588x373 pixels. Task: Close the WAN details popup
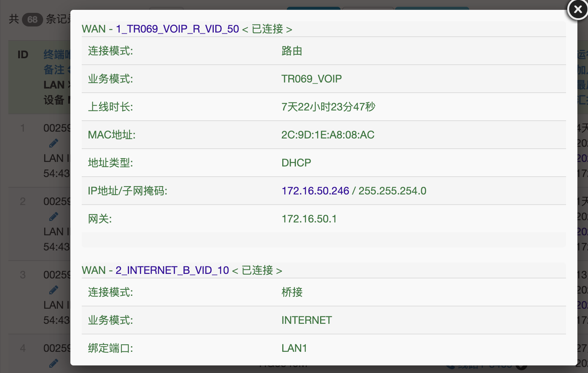click(x=577, y=9)
